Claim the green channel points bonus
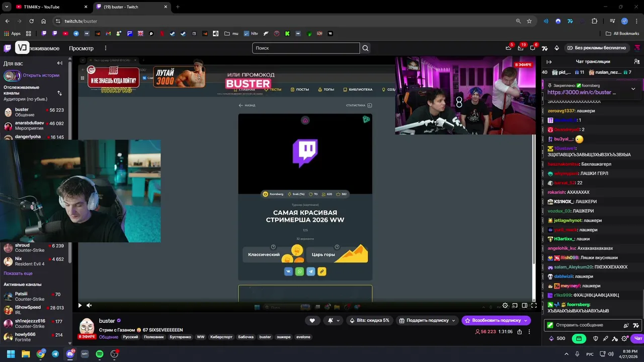Screen dimensions: 644x362 (x=579, y=338)
